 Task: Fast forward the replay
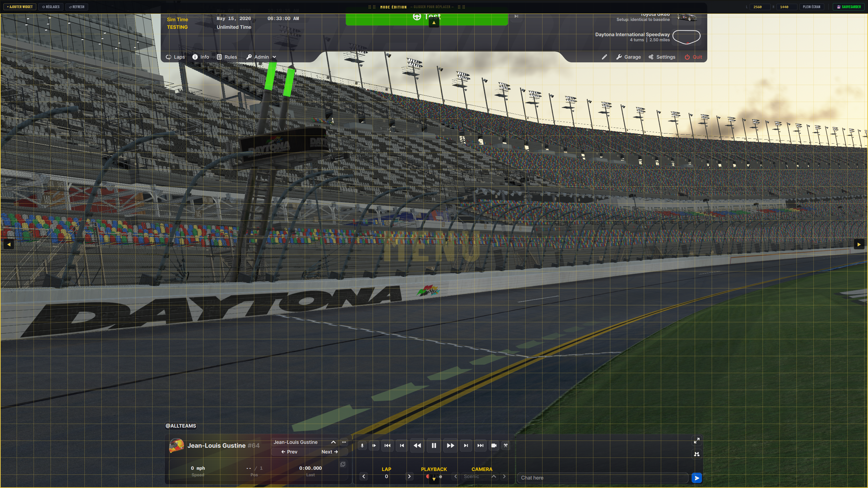coord(450,446)
